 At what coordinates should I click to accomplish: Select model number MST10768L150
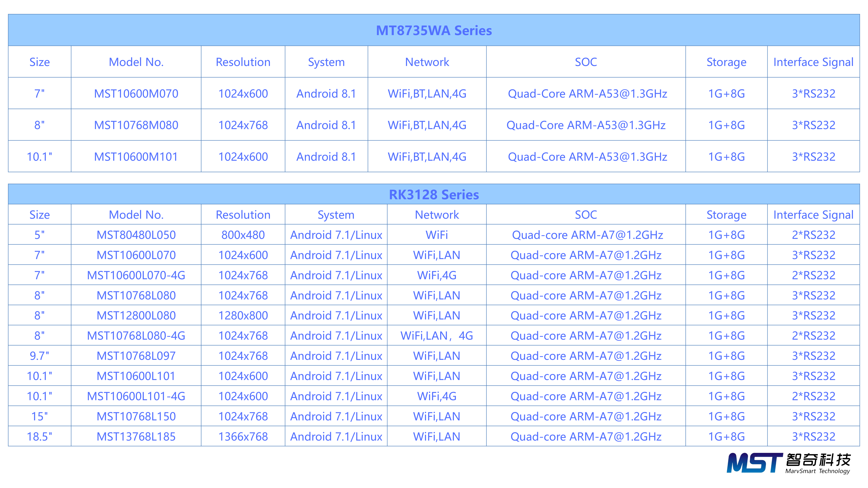[x=136, y=417]
